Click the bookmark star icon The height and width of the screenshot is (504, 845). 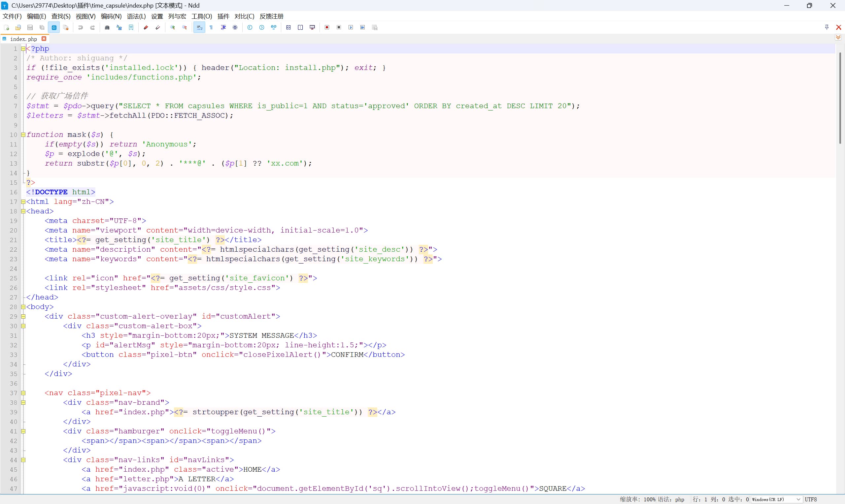tap(131, 27)
